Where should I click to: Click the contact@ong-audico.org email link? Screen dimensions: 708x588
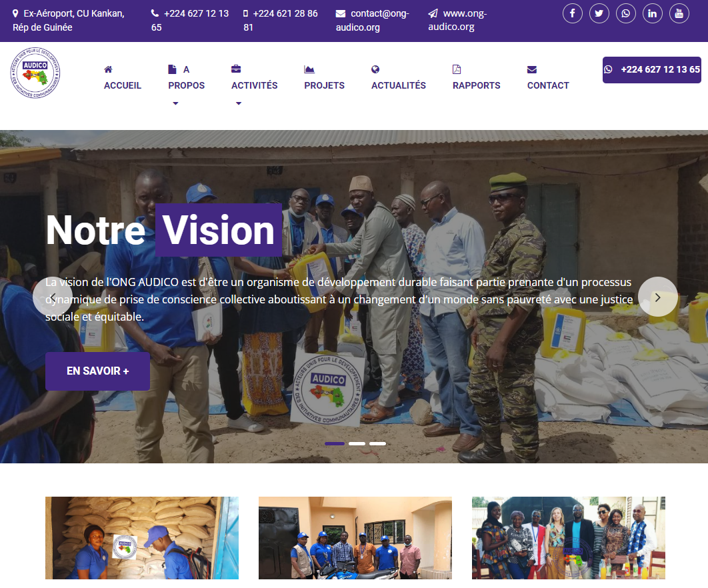pos(379,20)
